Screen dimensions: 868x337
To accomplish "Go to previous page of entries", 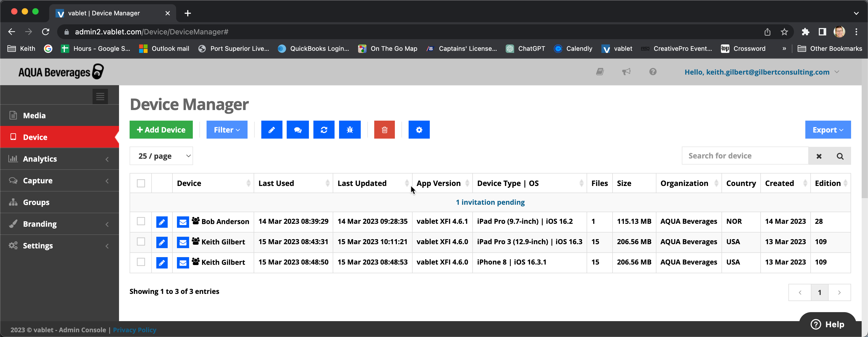I will (800, 293).
